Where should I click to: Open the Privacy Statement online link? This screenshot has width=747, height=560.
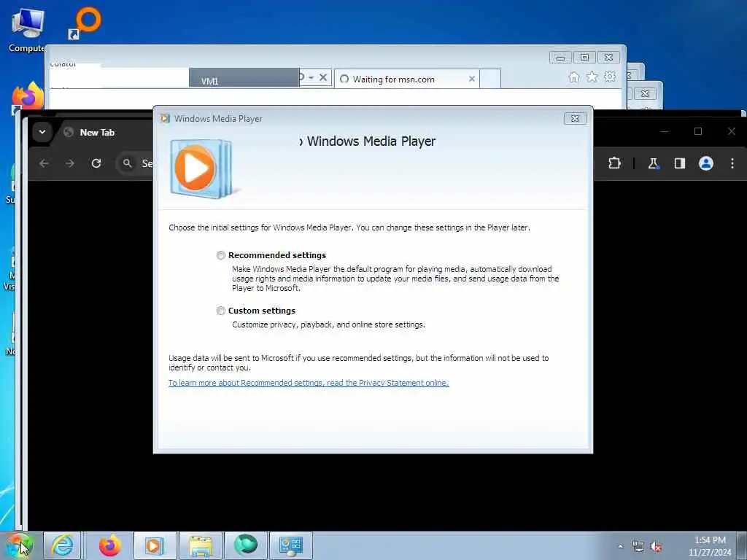[309, 383]
